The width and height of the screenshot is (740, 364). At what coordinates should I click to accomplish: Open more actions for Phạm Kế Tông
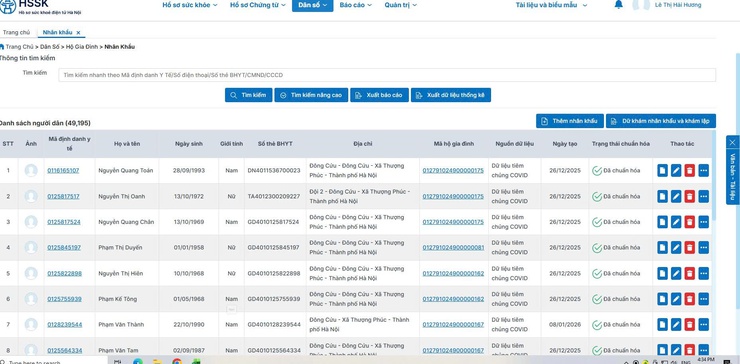click(x=704, y=299)
